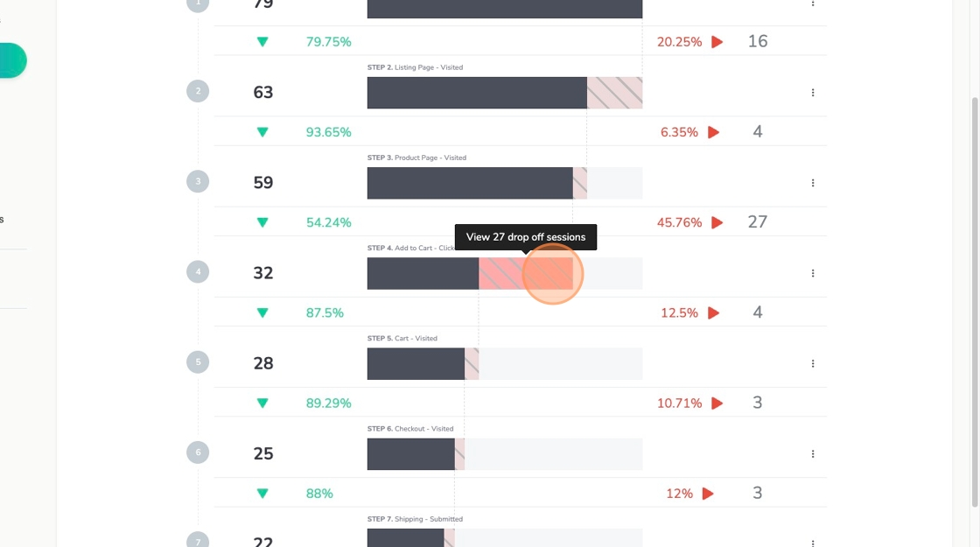This screenshot has height=547, width=980.
Task: Open the kebab menu for Product Page step
Action: pos(813,183)
